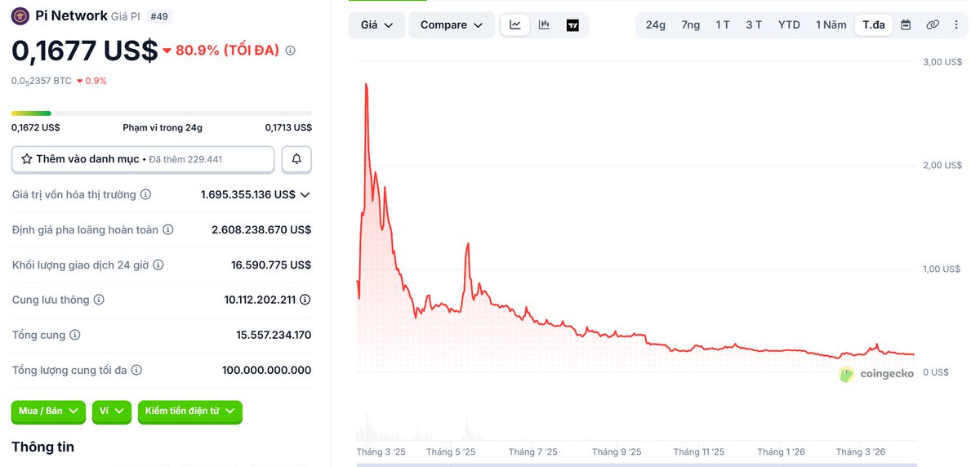
Task: Click the Phạm vi trong 24g label
Action: 163,127
